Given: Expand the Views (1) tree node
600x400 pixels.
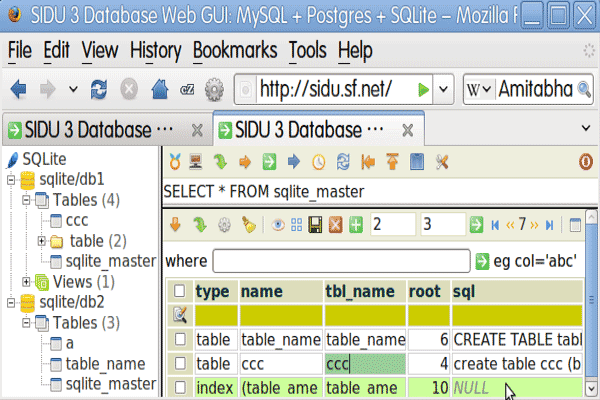Looking at the screenshot, I should 26,281.
